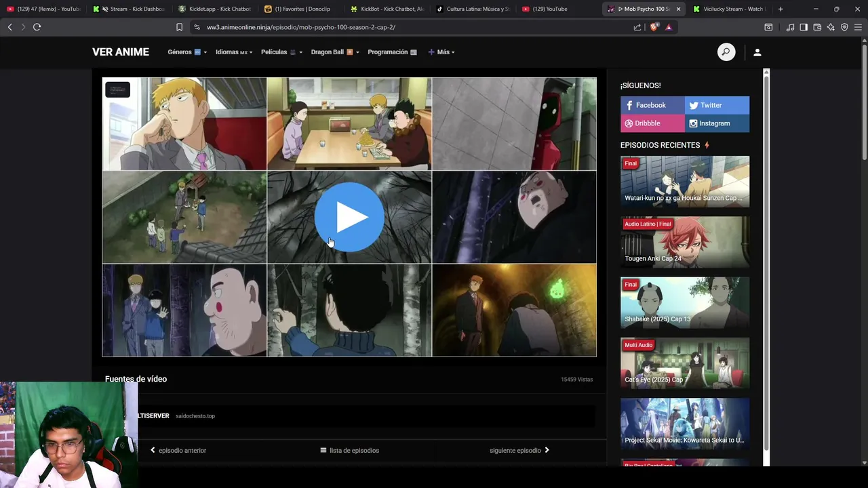The width and height of the screenshot is (868, 488).
Task: Go to VER ANIME home logo
Action: tap(121, 52)
